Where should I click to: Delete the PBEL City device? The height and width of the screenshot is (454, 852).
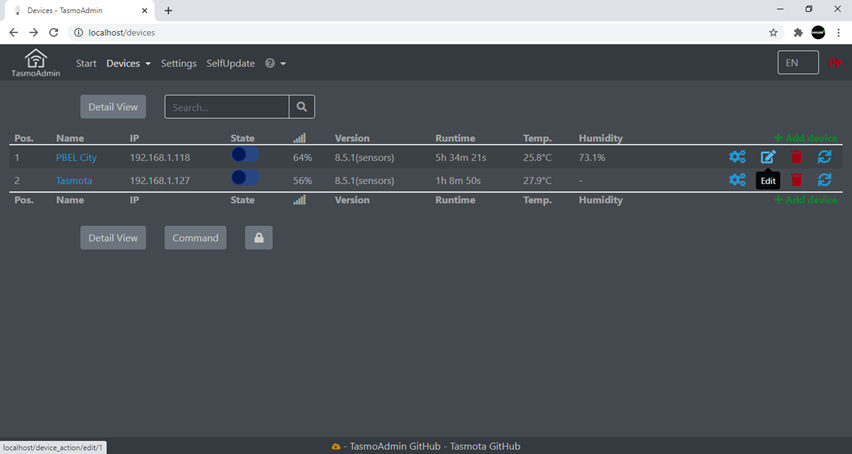797,157
